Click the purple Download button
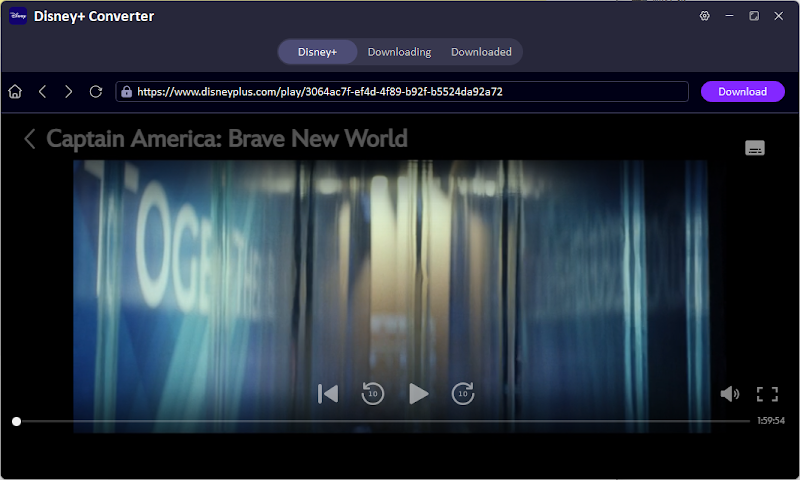800x480 pixels. tap(742, 92)
